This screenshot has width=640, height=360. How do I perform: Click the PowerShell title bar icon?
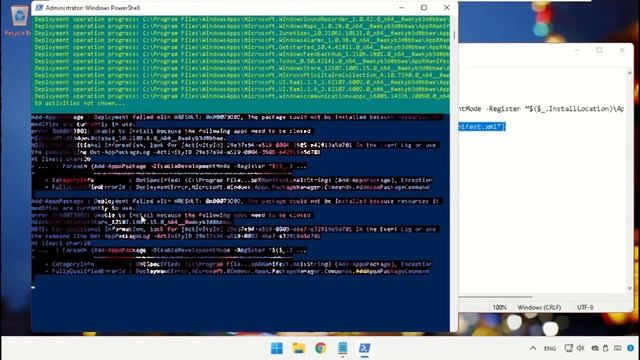click(x=39, y=8)
